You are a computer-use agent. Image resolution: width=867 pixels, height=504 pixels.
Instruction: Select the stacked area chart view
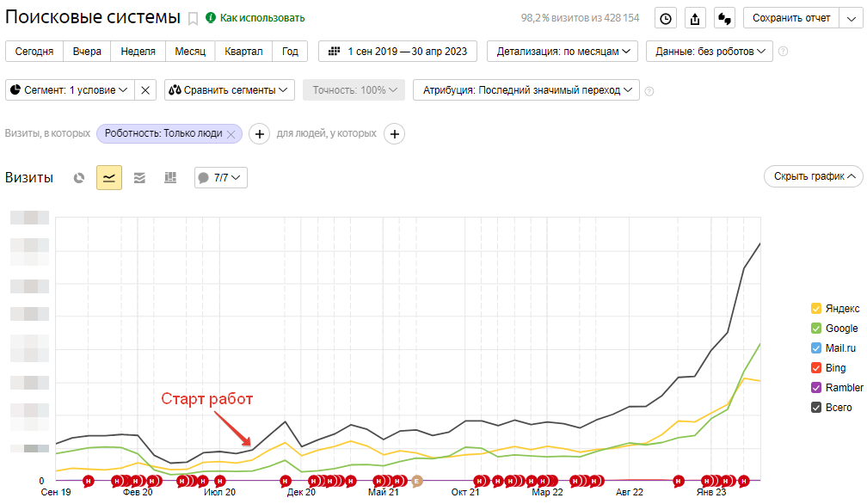pos(139,178)
